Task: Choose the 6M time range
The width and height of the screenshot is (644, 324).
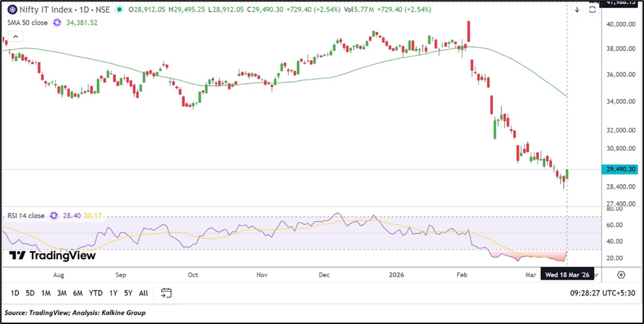Action: pyautogui.click(x=78, y=293)
